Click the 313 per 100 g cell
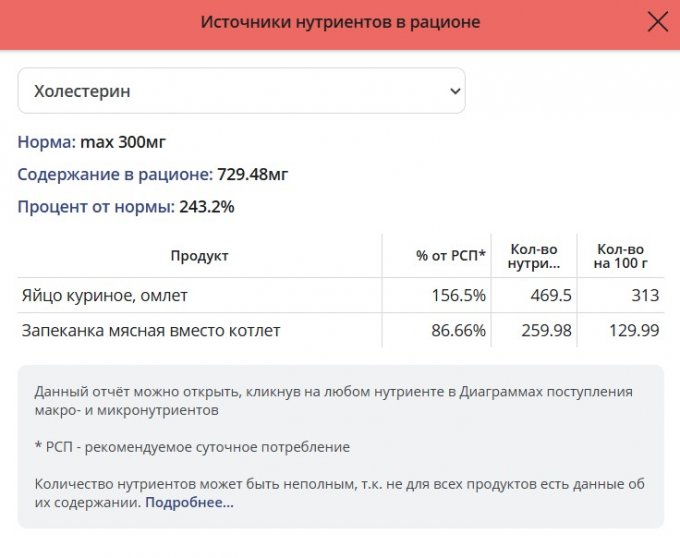 pyautogui.click(x=645, y=295)
